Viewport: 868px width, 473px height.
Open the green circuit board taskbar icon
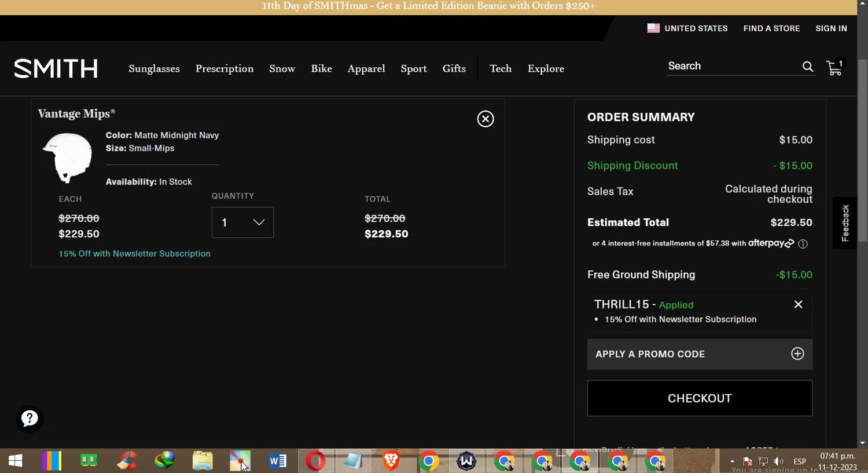coord(89,461)
